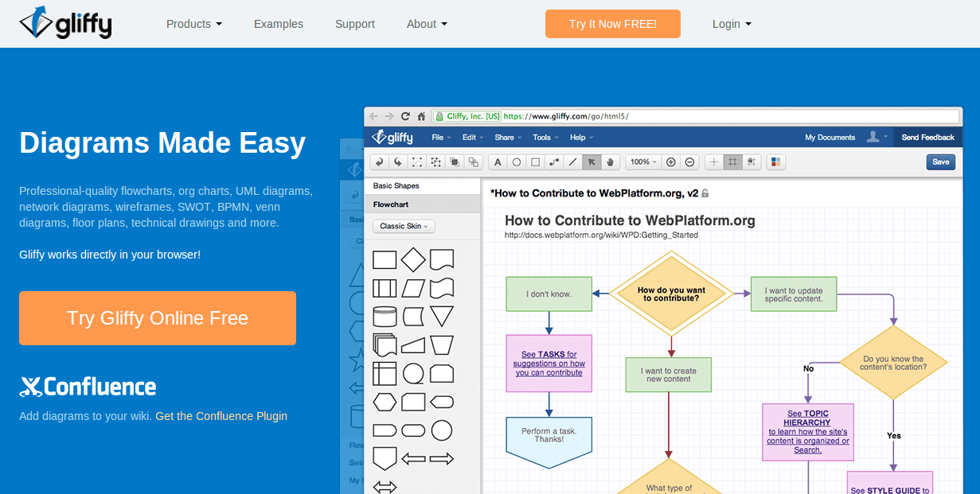Select the "How do you want to contribute?" diamond

pos(671,294)
